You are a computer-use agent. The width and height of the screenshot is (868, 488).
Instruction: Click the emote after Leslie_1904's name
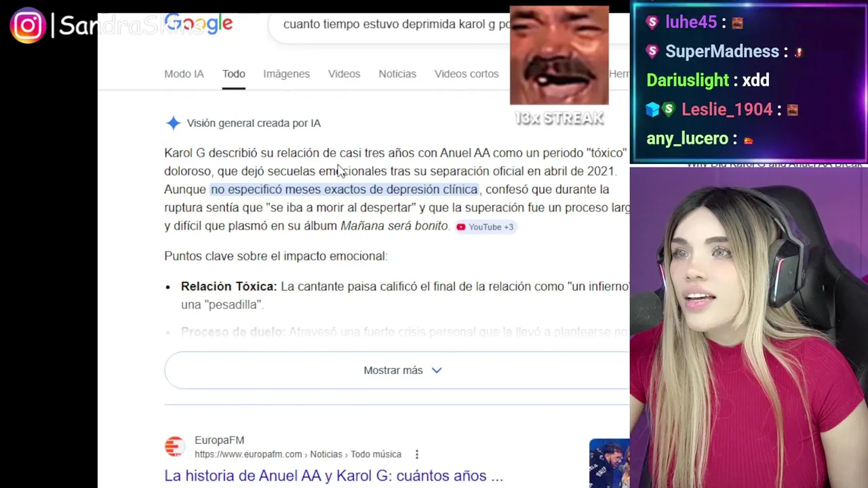(x=792, y=110)
